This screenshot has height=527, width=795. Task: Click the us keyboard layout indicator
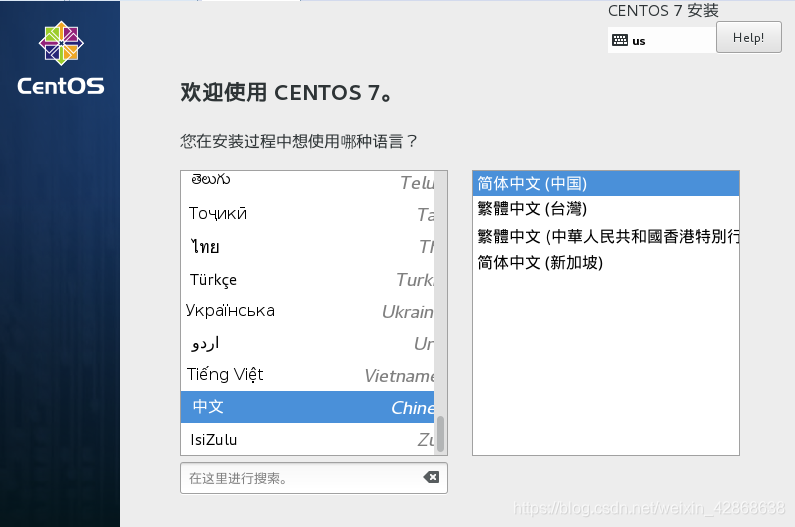coord(661,40)
